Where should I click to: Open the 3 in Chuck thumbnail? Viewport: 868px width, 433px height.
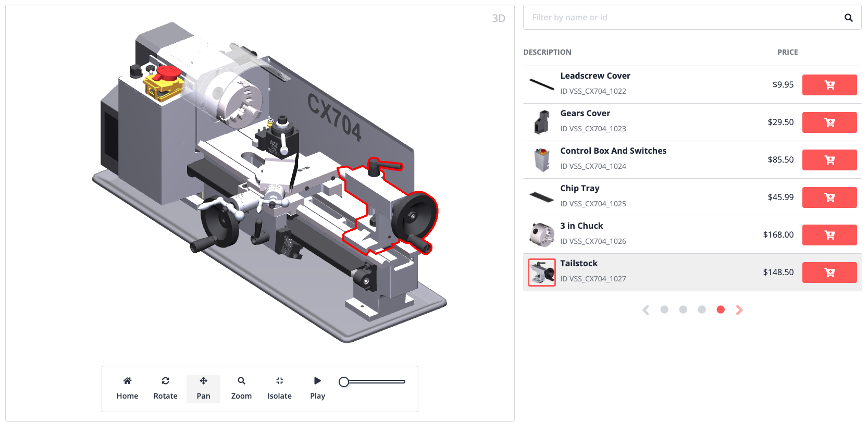pyautogui.click(x=542, y=235)
